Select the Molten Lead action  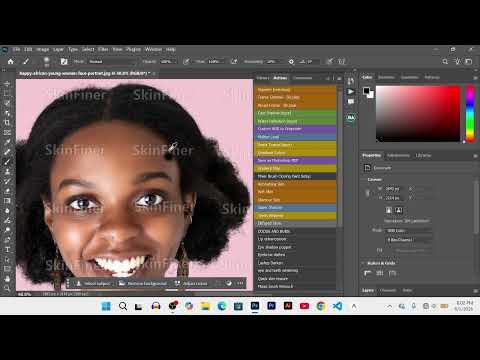(x=295, y=137)
